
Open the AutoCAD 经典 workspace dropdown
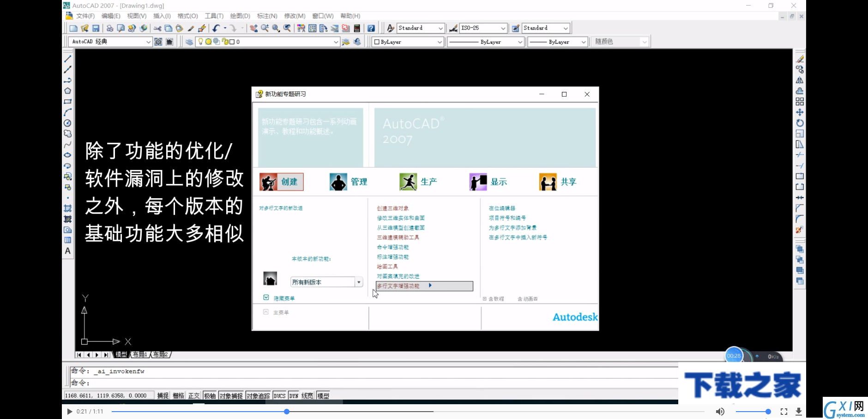pyautogui.click(x=110, y=42)
